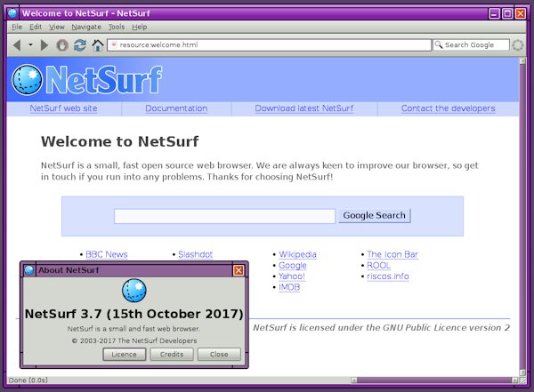Click the NetSurf globe logo banner
534x392 pixels.
point(87,80)
